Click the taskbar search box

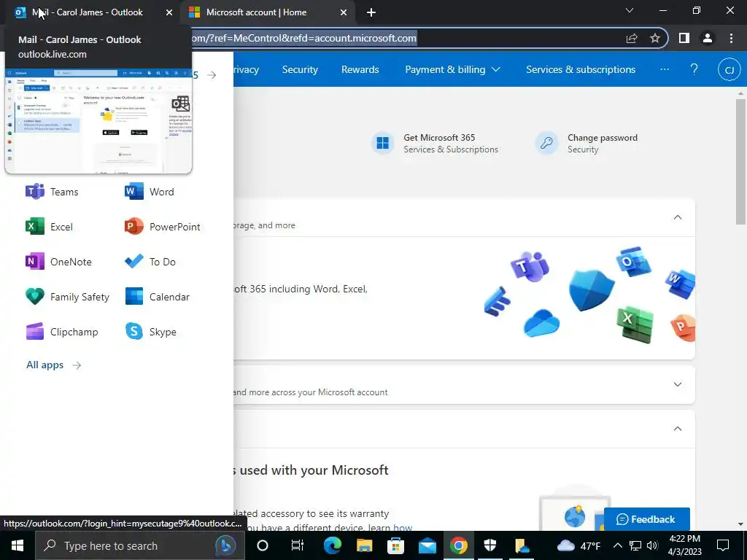(140, 545)
